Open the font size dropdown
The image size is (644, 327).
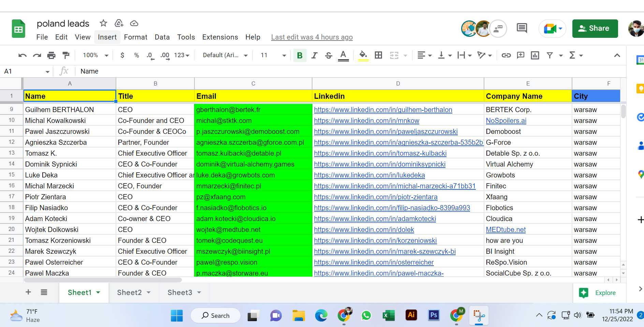273,55
